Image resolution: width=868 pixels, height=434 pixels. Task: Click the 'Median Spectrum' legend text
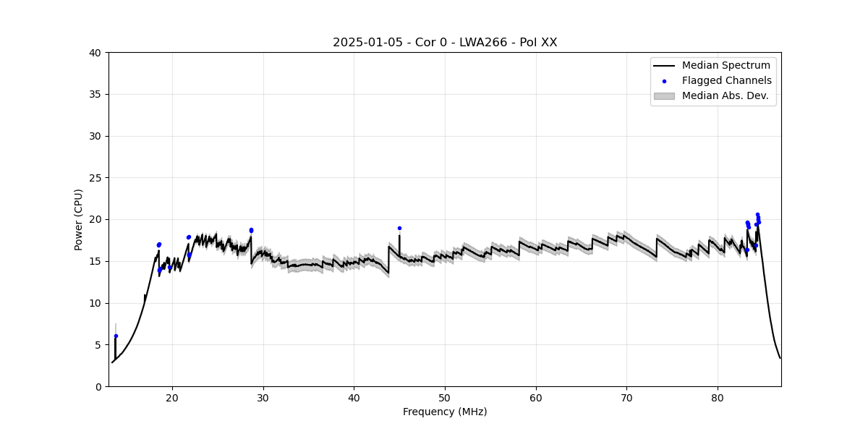pyautogui.click(x=726, y=66)
